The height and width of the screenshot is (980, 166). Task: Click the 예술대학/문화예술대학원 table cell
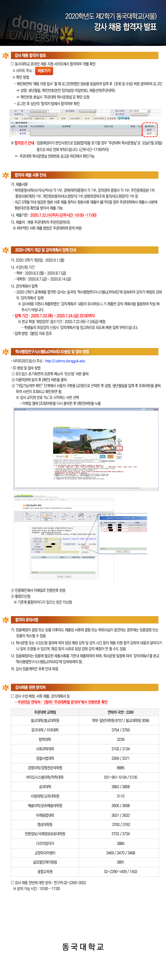45,806
